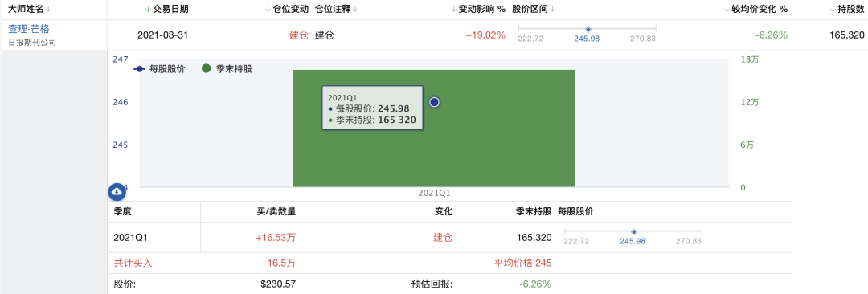Click sort arrow beside 较均价变化 %
868x294 pixels.
(727, 10)
